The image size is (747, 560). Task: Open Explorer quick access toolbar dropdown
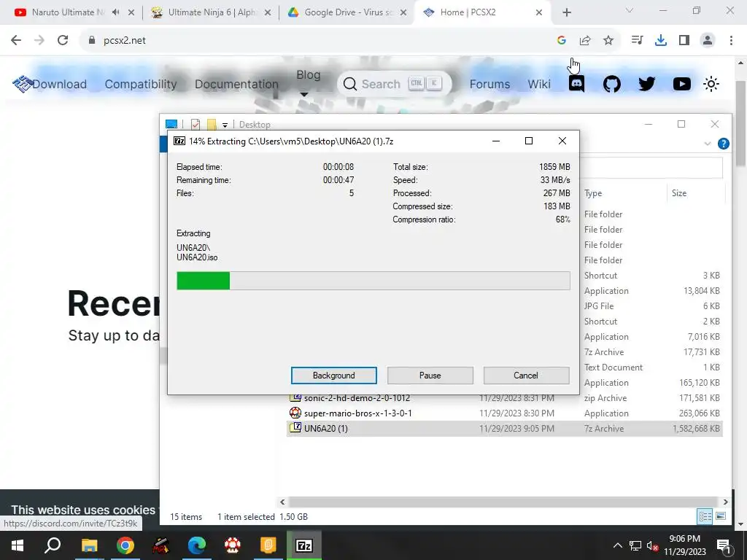tap(225, 125)
